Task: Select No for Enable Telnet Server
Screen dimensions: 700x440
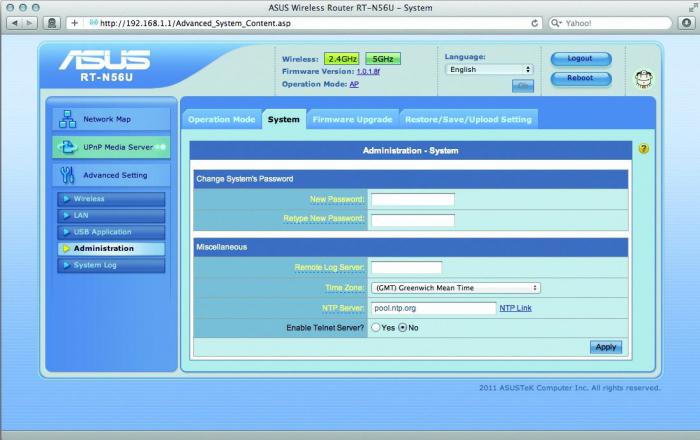Action: pyautogui.click(x=403, y=328)
